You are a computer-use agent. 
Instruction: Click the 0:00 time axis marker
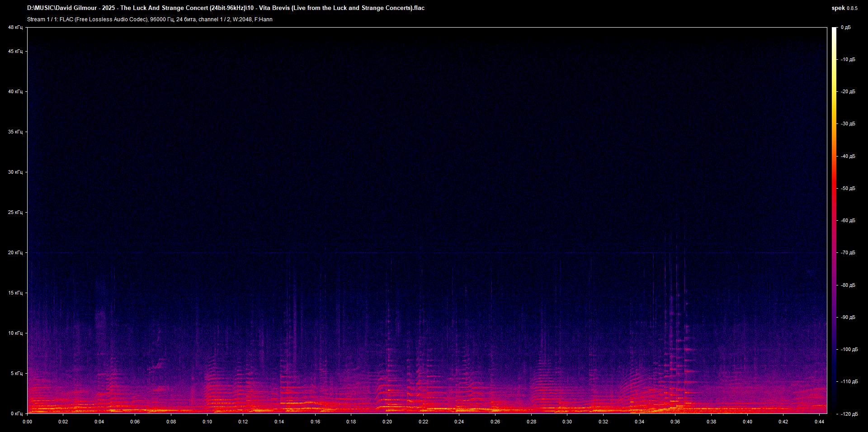[x=28, y=422]
